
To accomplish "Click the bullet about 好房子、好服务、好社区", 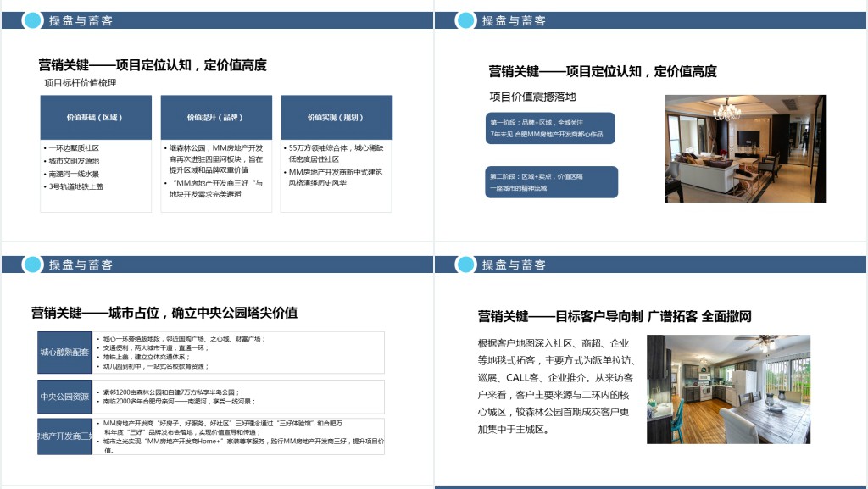I will pyautogui.click(x=220, y=428).
